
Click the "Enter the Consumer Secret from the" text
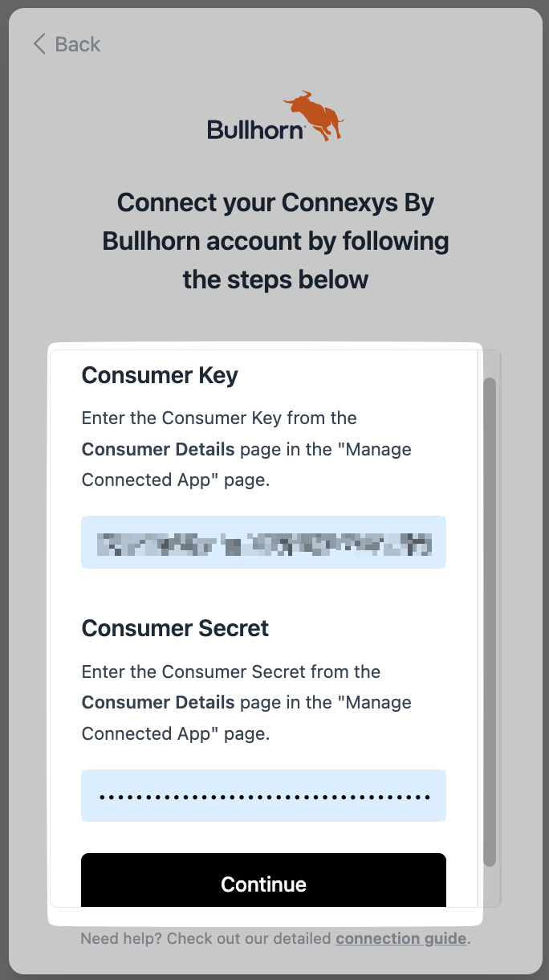[231, 671]
